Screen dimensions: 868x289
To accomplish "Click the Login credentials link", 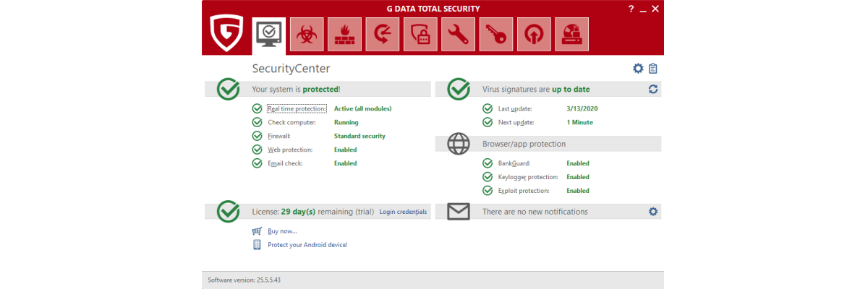I will coord(403,212).
